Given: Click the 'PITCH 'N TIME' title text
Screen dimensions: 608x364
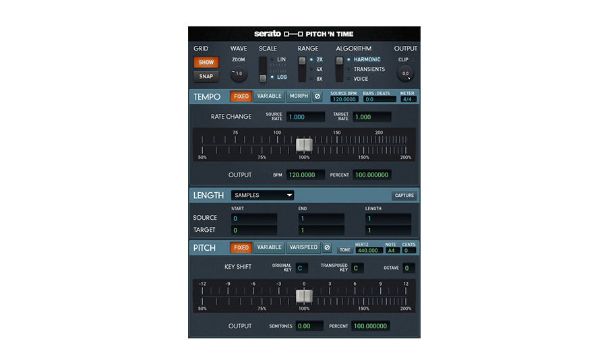Looking at the screenshot, I should (x=329, y=34).
